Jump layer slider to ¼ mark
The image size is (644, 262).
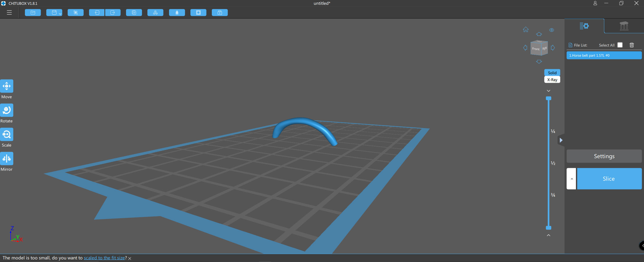coord(553,131)
